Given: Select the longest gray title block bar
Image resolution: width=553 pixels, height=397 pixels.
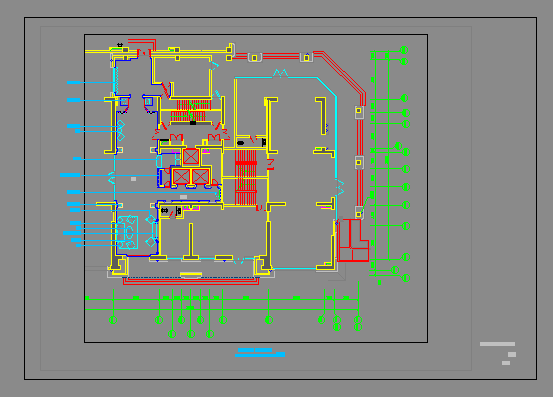Looking at the screenshot, I should [497, 344].
